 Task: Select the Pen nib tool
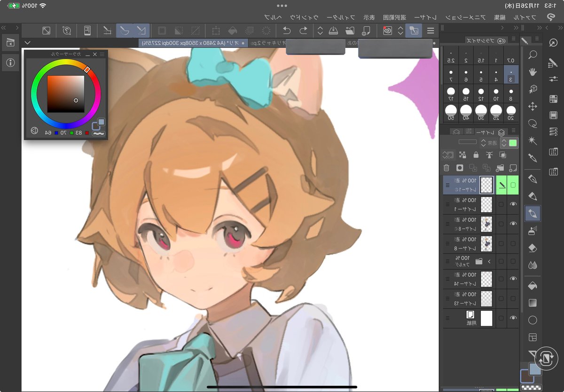pos(533,179)
